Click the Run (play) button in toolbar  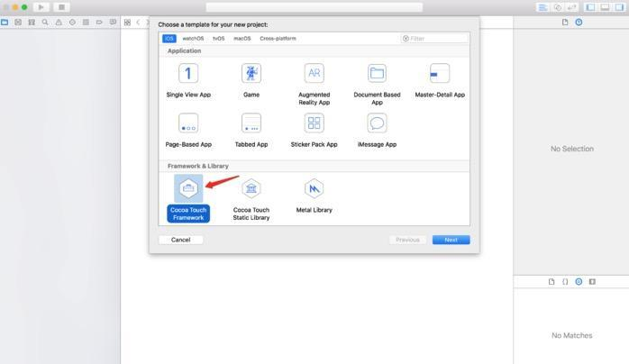pyautogui.click(x=41, y=7)
